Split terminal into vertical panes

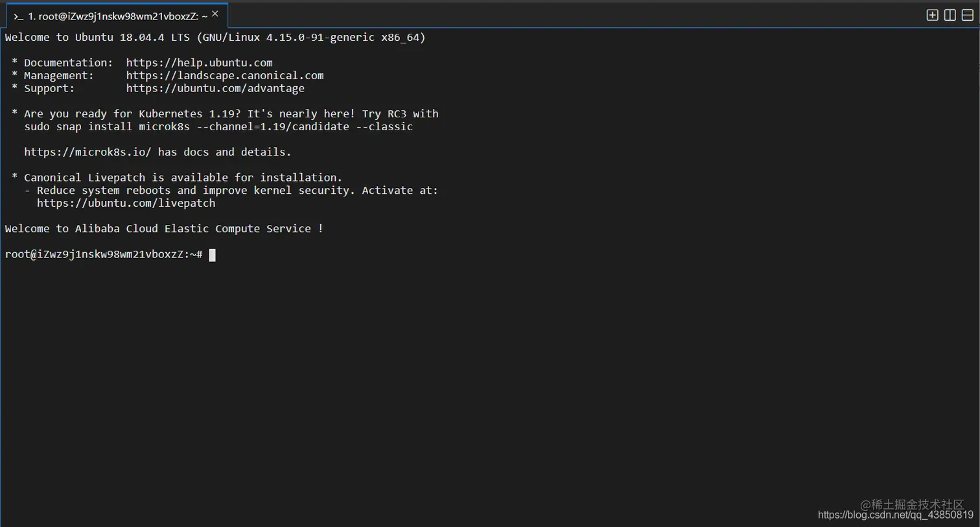(x=950, y=15)
